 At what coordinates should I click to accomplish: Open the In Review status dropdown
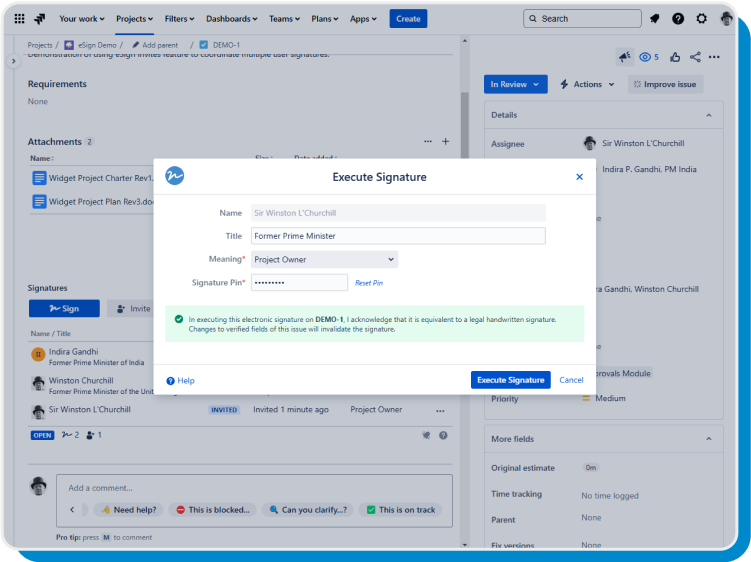(x=515, y=84)
